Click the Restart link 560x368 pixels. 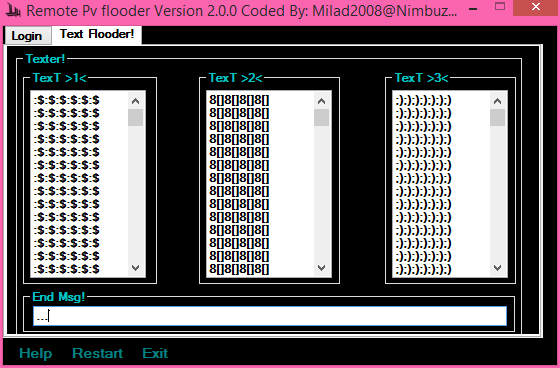pyautogui.click(x=98, y=353)
